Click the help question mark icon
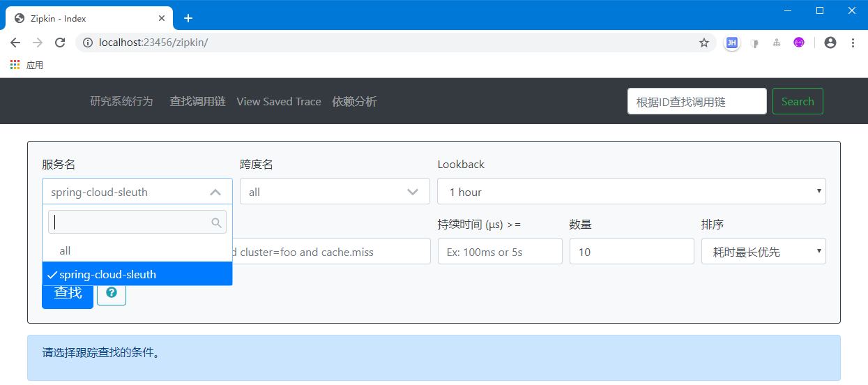868x385 pixels. [112, 293]
